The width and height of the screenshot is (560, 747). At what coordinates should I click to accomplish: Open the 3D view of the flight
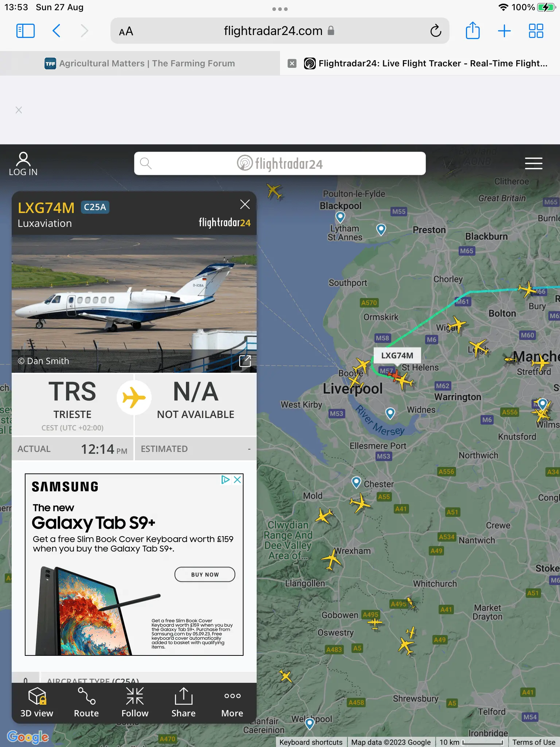[36, 703]
